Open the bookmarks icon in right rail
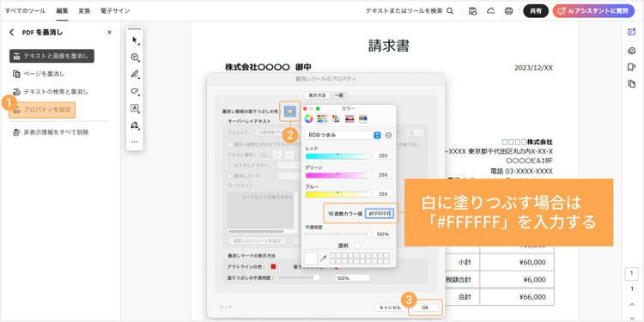This screenshot has height=322, width=644. (632, 67)
